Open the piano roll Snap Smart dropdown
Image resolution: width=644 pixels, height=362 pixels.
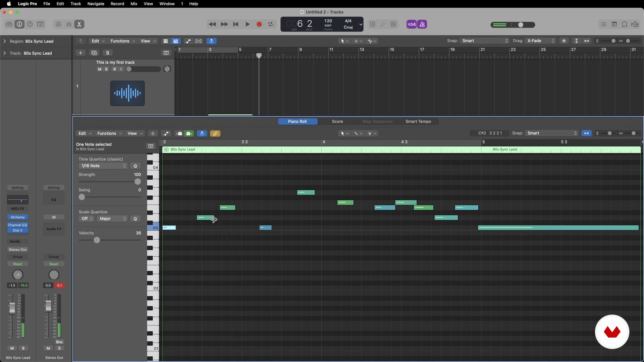pos(552,133)
